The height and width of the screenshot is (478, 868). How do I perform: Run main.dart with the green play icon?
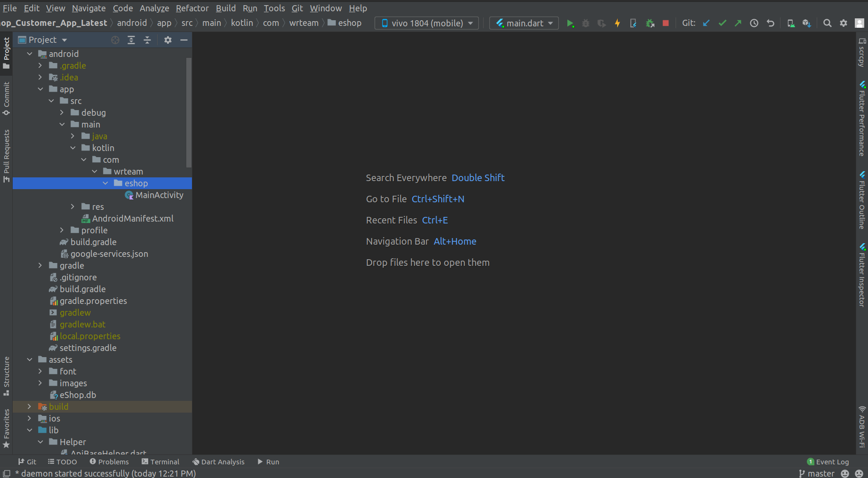click(x=570, y=23)
